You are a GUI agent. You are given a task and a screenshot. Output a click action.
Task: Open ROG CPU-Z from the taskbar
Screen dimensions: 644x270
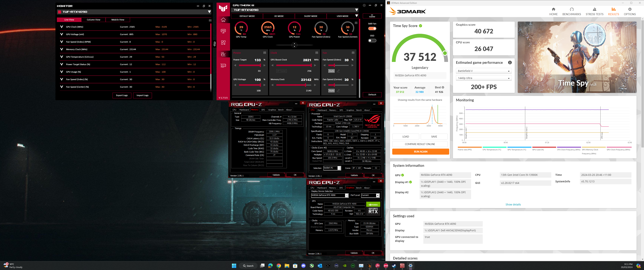[x=402, y=266]
